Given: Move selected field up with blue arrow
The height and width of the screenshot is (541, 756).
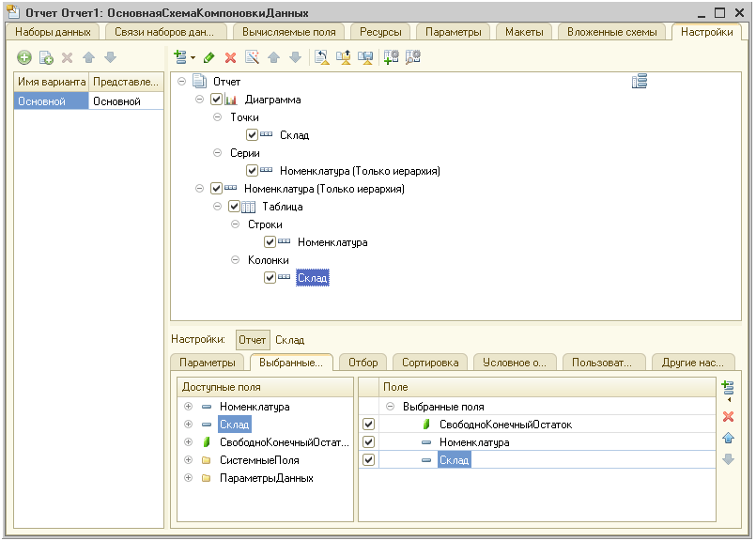Looking at the screenshot, I should [728, 438].
